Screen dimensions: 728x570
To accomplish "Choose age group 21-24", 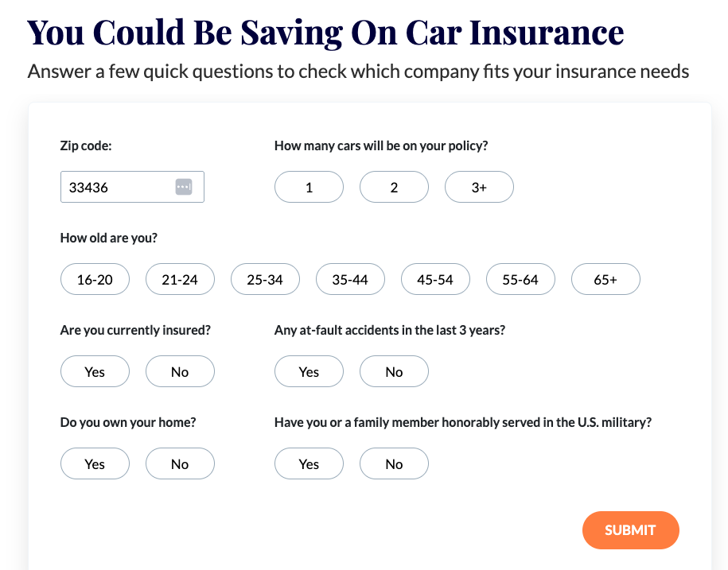I will [x=180, y=280].
